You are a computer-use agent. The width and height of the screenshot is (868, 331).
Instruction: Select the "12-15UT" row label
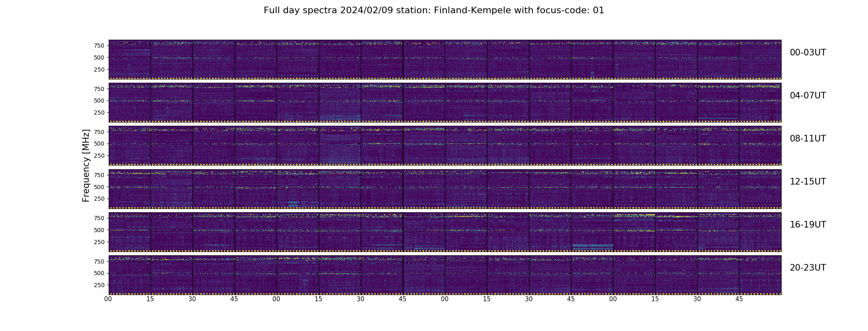(808, 182)
